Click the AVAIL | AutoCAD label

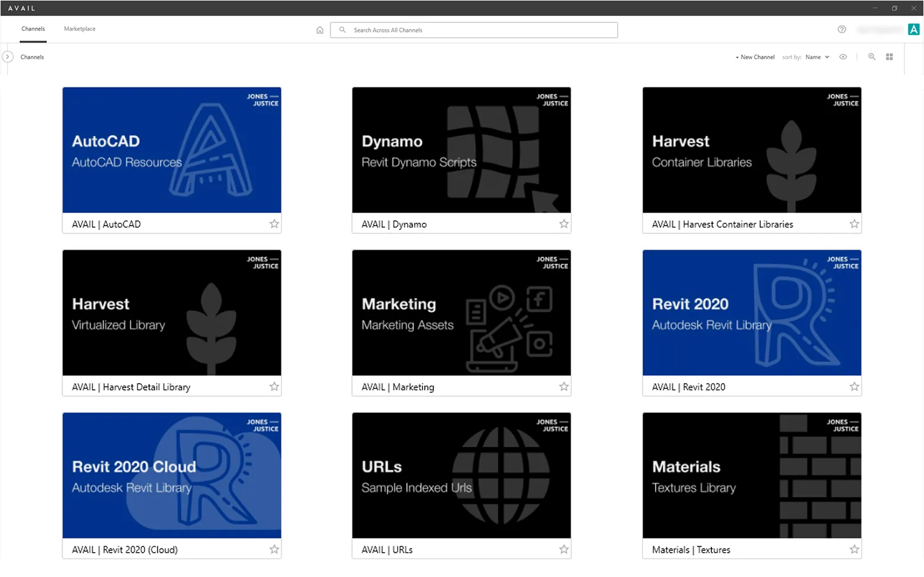click(x=107, y=225)
